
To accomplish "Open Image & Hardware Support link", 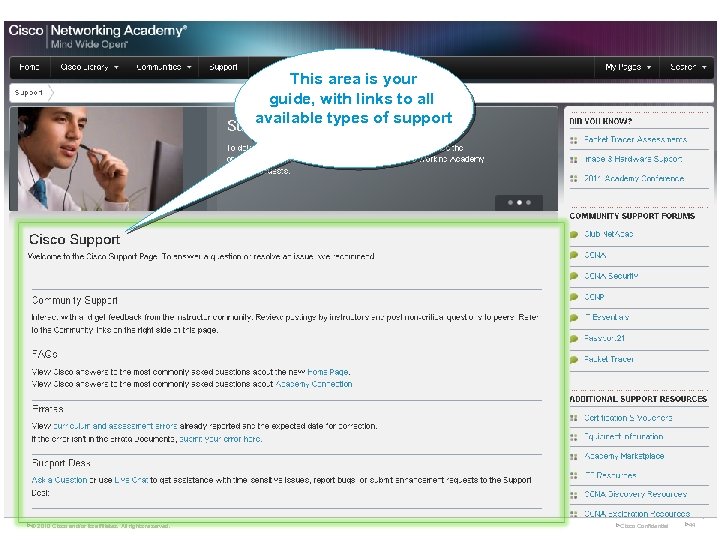I will click(633, 159).
